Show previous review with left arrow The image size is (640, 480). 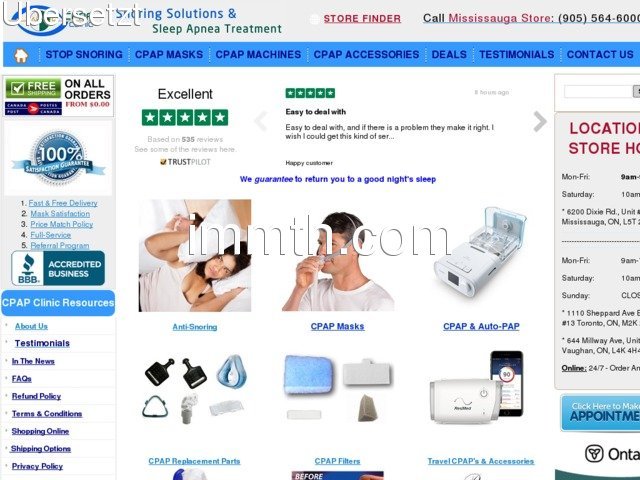[x=261, y=121]
